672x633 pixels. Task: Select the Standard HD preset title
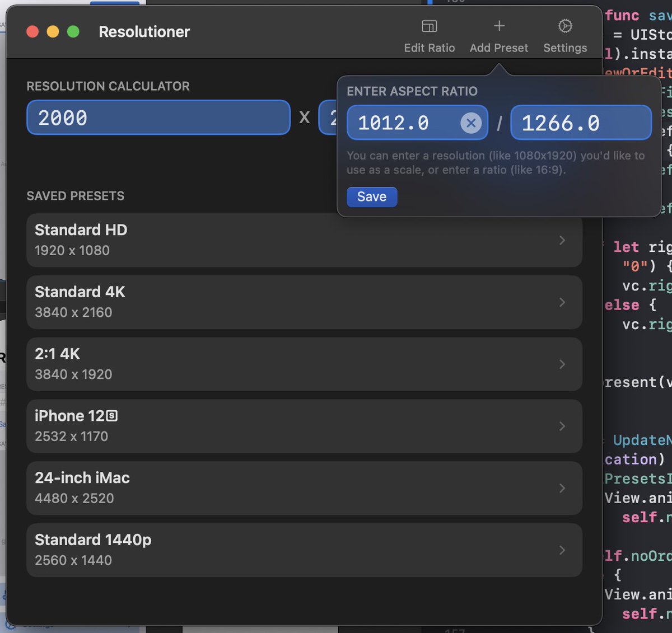[81, 230]
